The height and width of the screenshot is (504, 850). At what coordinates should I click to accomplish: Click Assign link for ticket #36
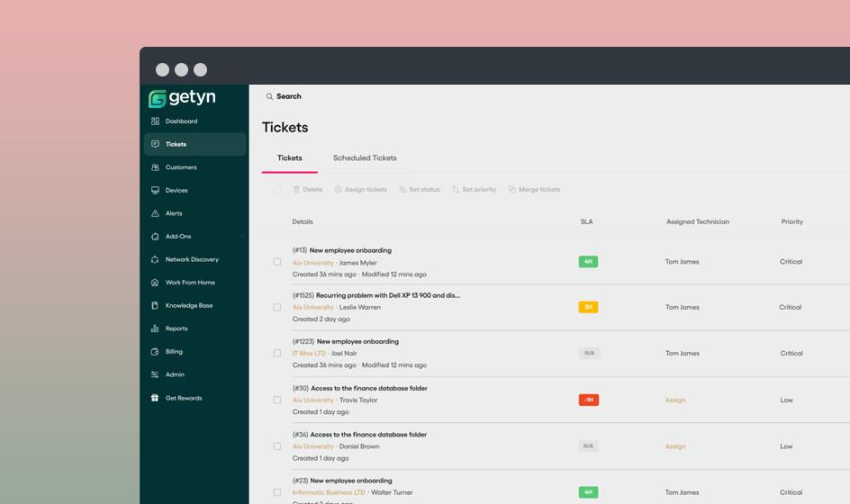coord(675,446)
